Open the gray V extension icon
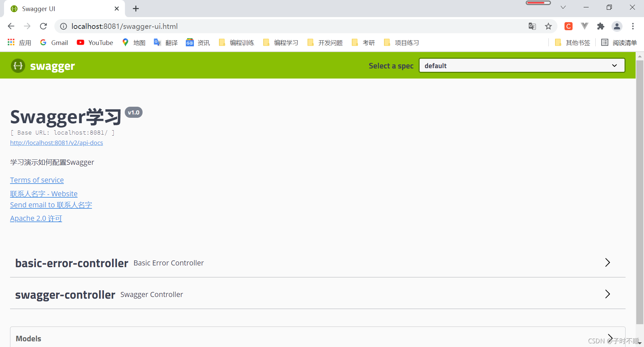 (585, 26)
